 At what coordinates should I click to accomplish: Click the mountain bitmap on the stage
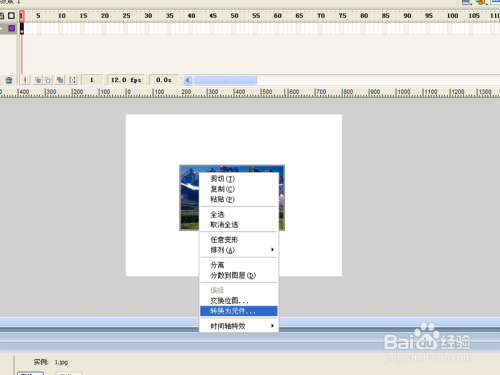[x=189, y=200]
